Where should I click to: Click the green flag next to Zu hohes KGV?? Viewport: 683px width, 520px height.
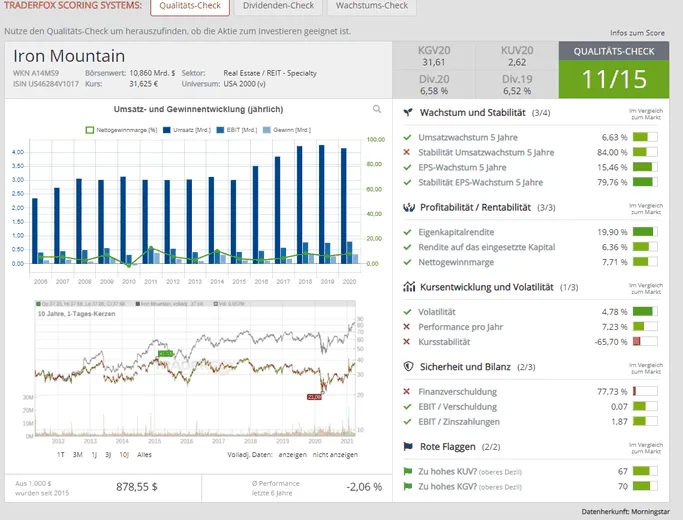click(408, 486)
